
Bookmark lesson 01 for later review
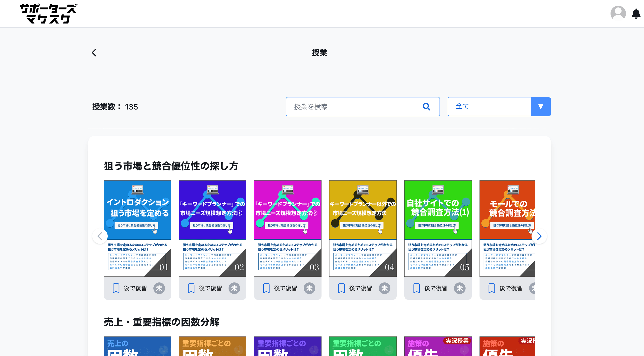[x=116, y=288]
